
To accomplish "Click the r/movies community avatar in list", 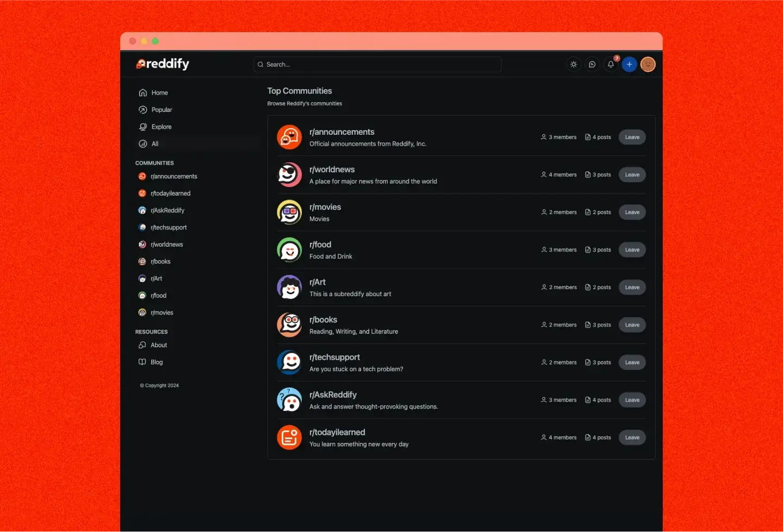I will [289, 212].
